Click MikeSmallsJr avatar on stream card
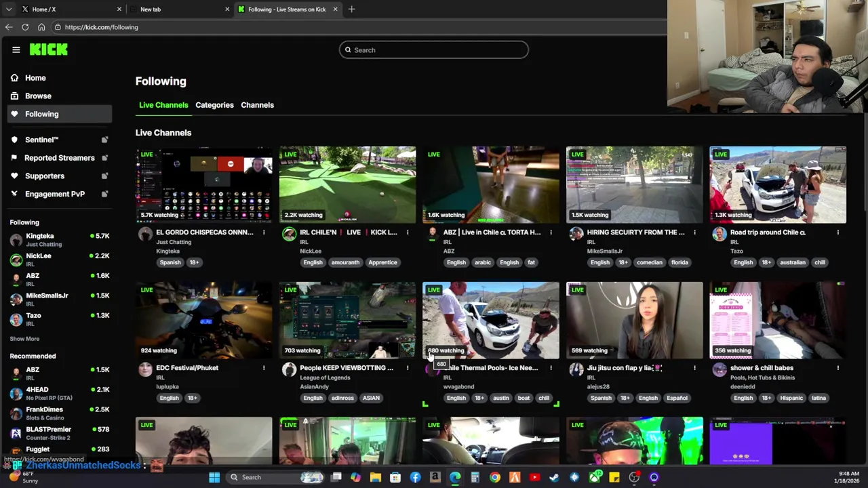Image resolution: width=868 pixels, height=488 pixels. coord(576,234)
